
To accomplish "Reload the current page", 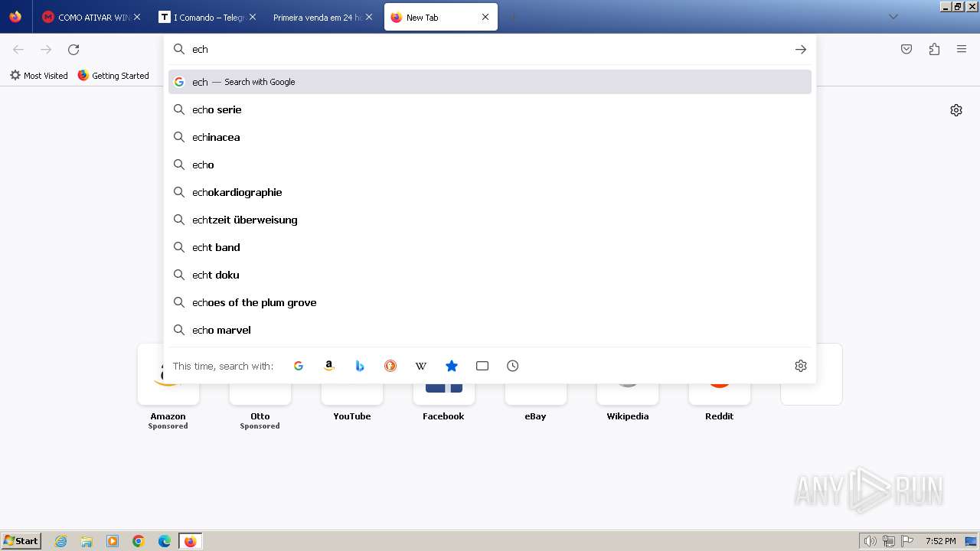I will pos(73,49).
